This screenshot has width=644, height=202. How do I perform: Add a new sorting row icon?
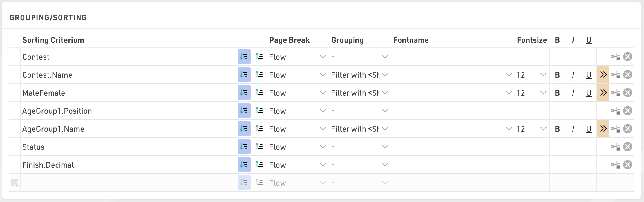[x=15, y=183]
